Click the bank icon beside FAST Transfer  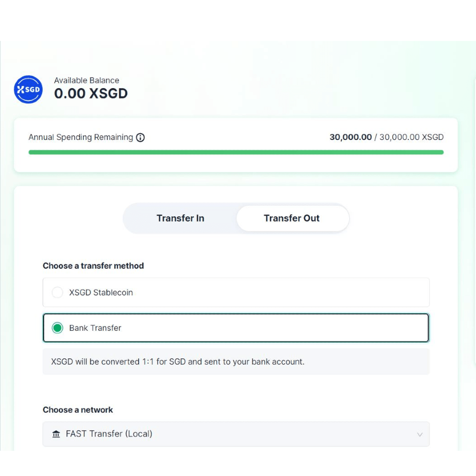[x=56, y=434]
